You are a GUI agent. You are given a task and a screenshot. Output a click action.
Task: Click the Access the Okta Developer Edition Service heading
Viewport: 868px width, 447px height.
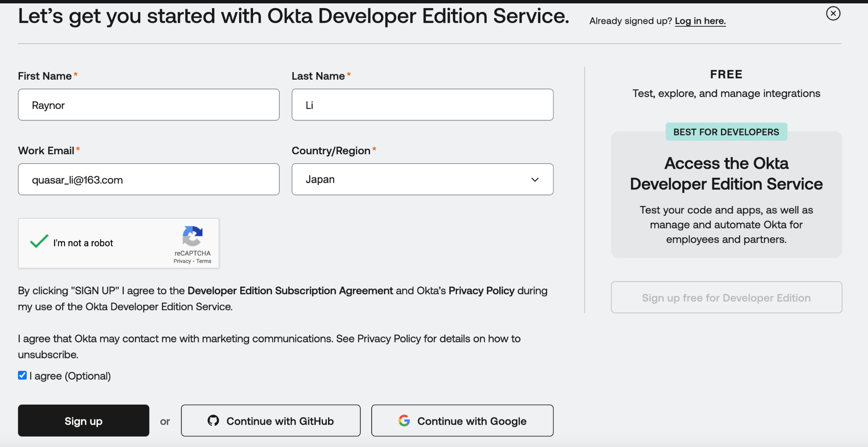click(x=726, y=174)
